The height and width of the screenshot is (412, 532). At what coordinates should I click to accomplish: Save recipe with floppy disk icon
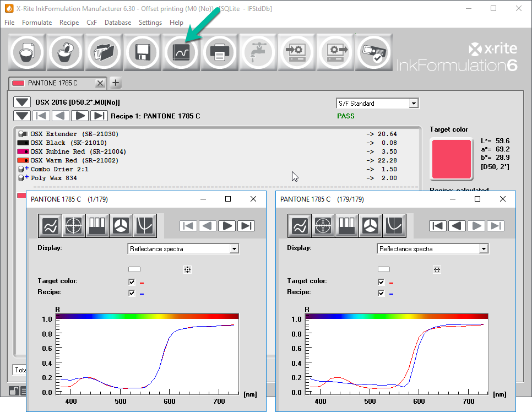click(x=143, y=53)
